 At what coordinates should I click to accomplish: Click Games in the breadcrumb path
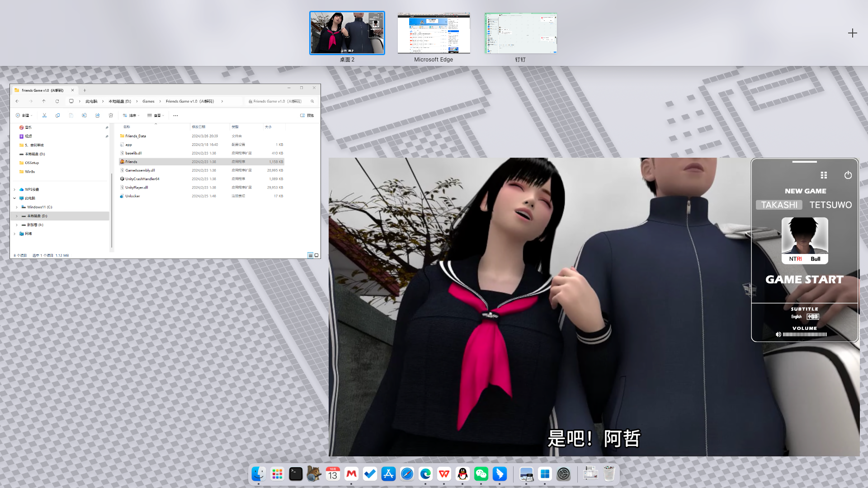148,101
